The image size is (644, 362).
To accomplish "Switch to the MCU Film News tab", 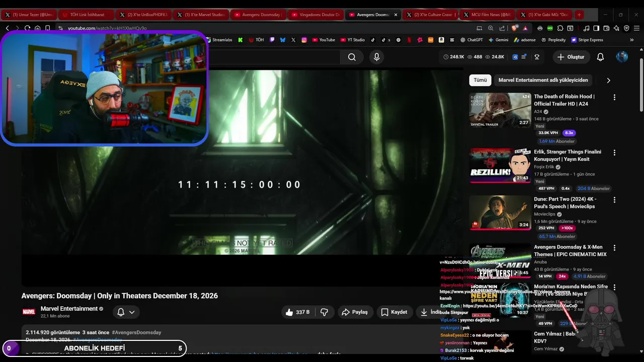I will 488,15.
